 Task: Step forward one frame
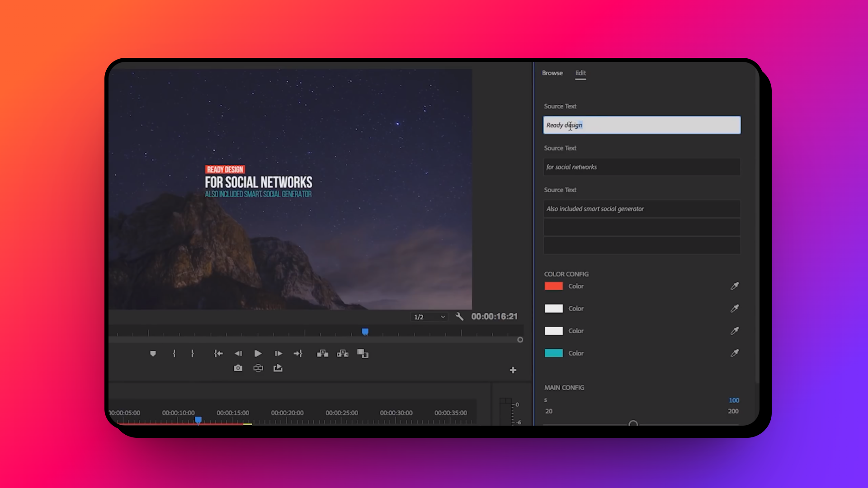(x=278, y=353)
